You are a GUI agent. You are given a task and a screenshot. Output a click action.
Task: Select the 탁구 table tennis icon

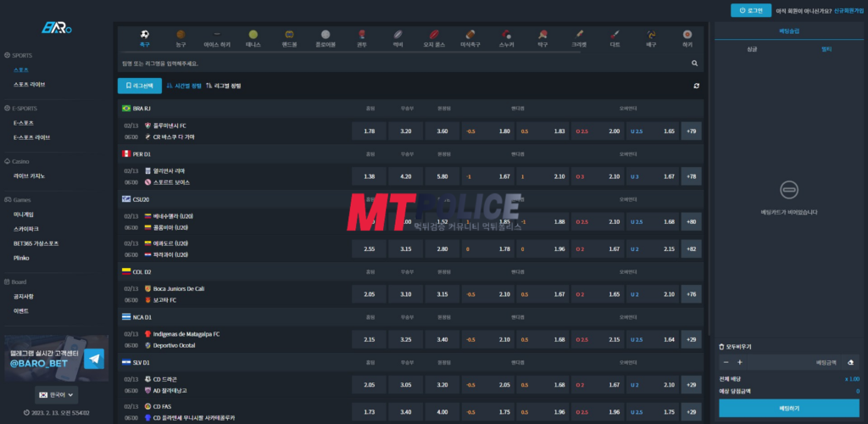coord(542,34)
